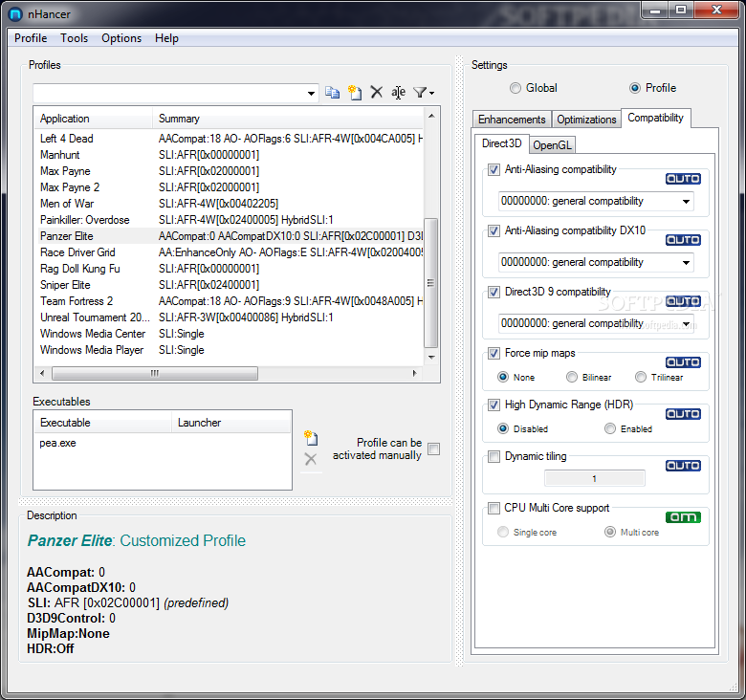Open the Options menu
746x700 pixels.
[x=121, y=38]
